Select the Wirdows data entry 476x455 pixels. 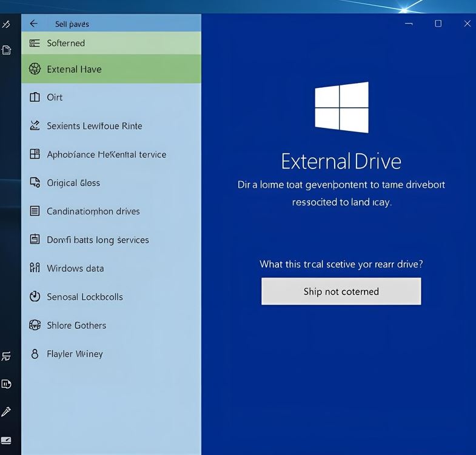click(111, 268)
